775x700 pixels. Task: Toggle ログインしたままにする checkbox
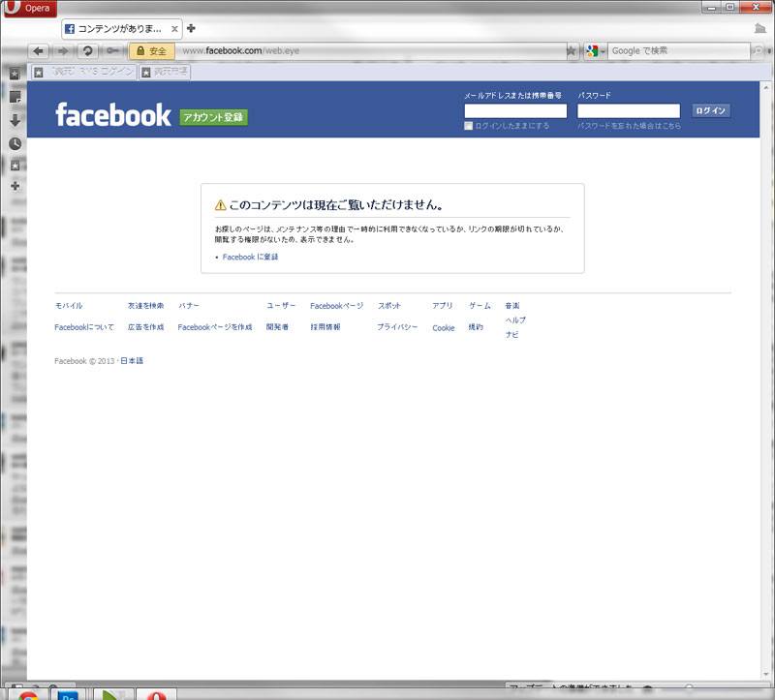468,126
